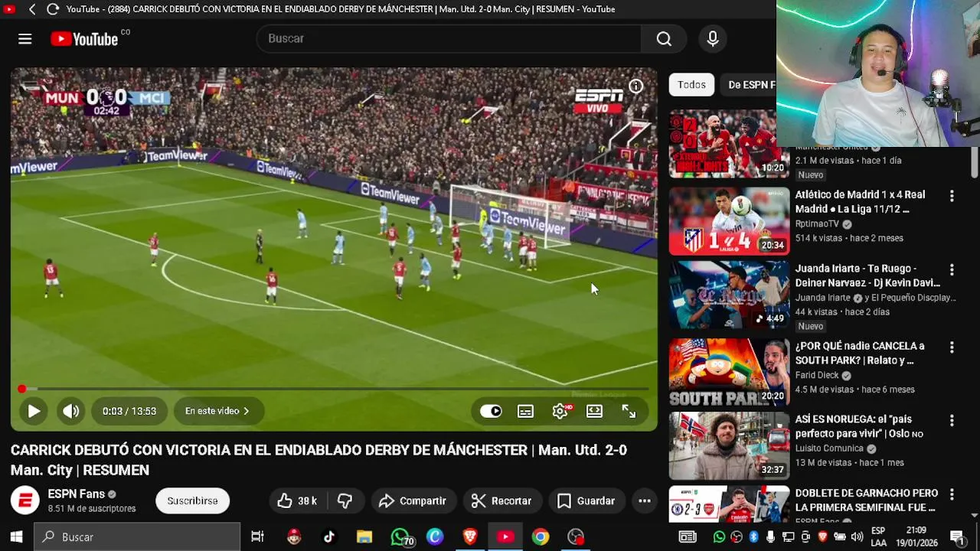
Task: Click Luisito Comunica channel name
Action: [x=829, y=449]
